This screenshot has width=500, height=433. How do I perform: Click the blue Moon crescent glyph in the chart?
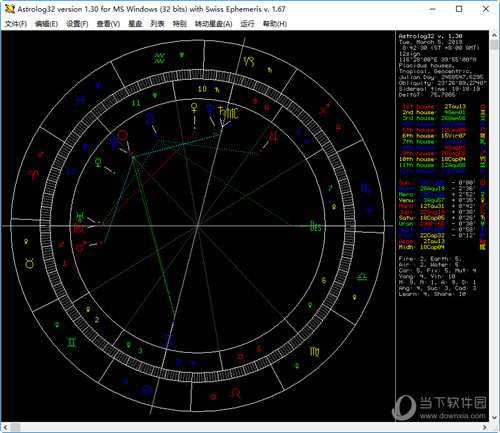click(150, 119)
